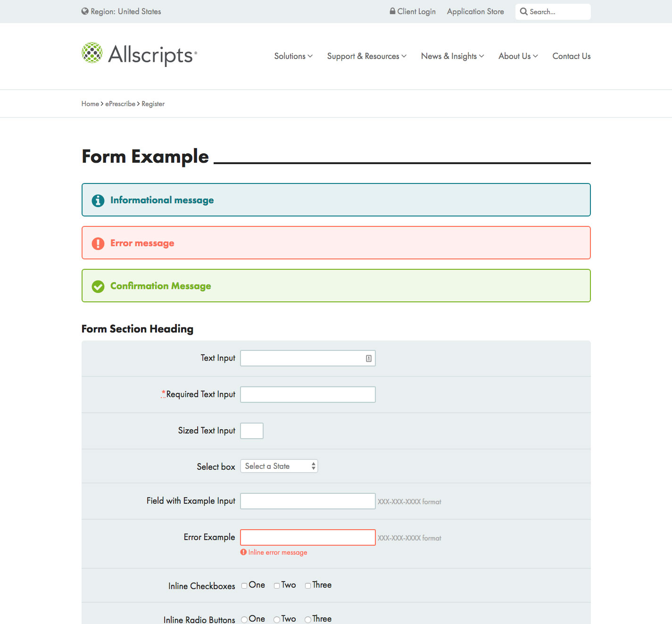Select the 'Three' inline radio button
Viewport: 672px width, 624px height.
[308, 620]
